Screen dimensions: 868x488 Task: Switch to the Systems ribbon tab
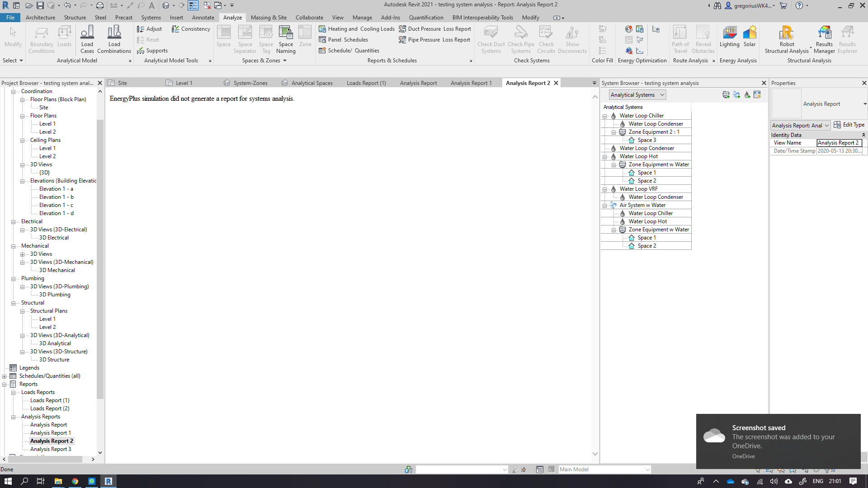tap(151, 18)
